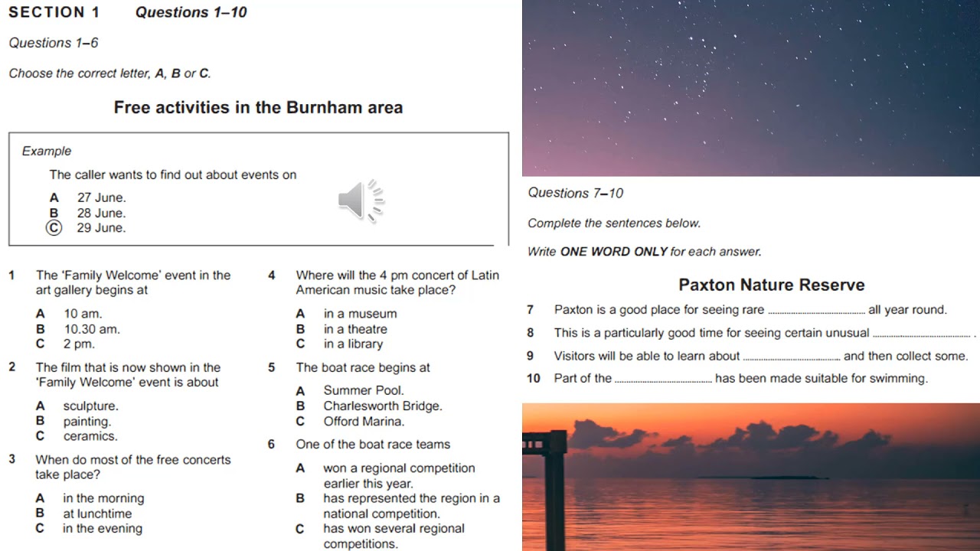
Task: Choose 'Charlesworth Bridge.' for question 5
Action: click(369, 406)
